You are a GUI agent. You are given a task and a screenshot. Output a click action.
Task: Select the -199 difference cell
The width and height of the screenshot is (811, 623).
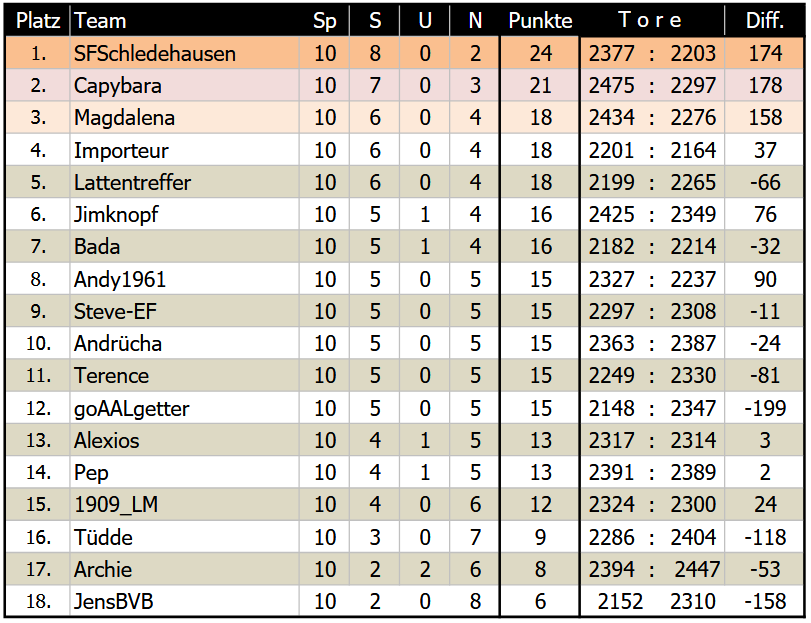(x=765, y=408)
